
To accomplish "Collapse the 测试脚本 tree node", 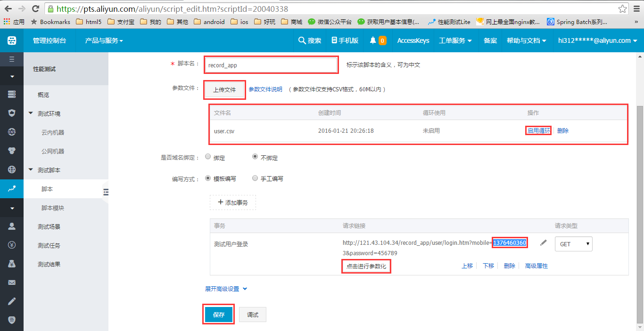I will pos(31,170).
